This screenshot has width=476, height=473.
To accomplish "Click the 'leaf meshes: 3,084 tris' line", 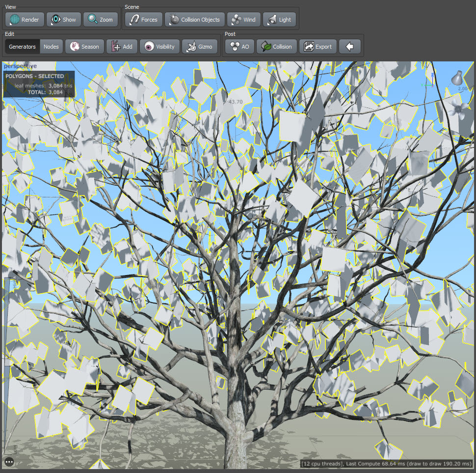I will click(x=43, y=85).
